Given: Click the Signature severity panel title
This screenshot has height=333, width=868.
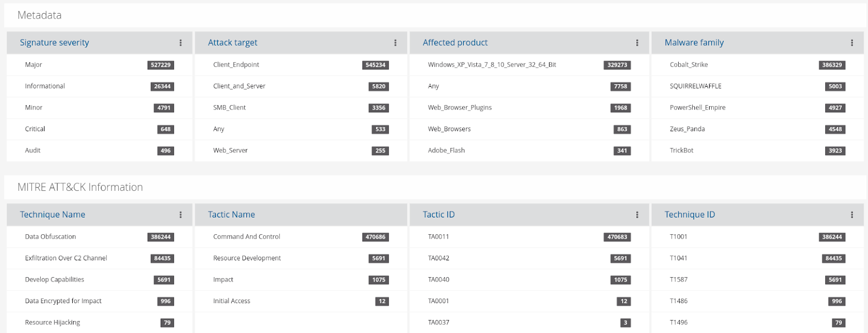Looking at the screenshot, I should click(x=54, y=43).
